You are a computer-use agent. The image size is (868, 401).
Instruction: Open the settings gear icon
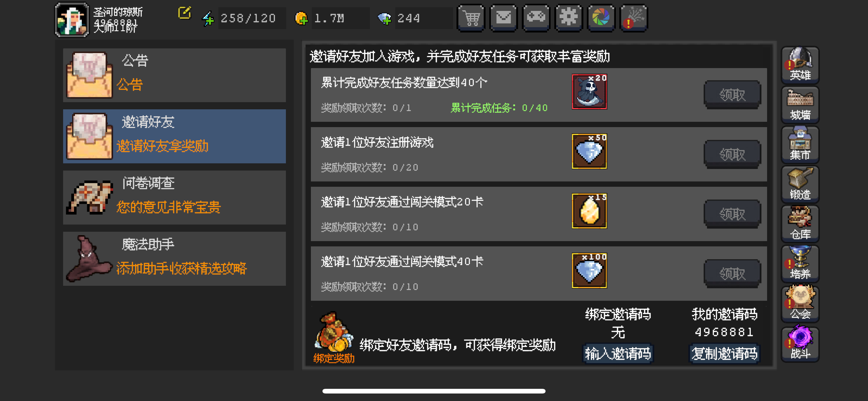[x=568, y=18]
